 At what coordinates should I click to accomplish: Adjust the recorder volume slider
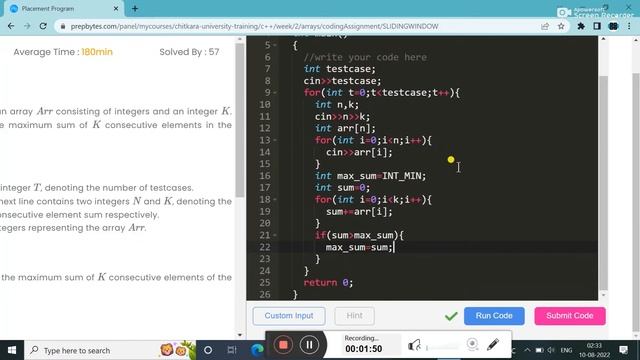pyautogui.click(x=443, y=348)
